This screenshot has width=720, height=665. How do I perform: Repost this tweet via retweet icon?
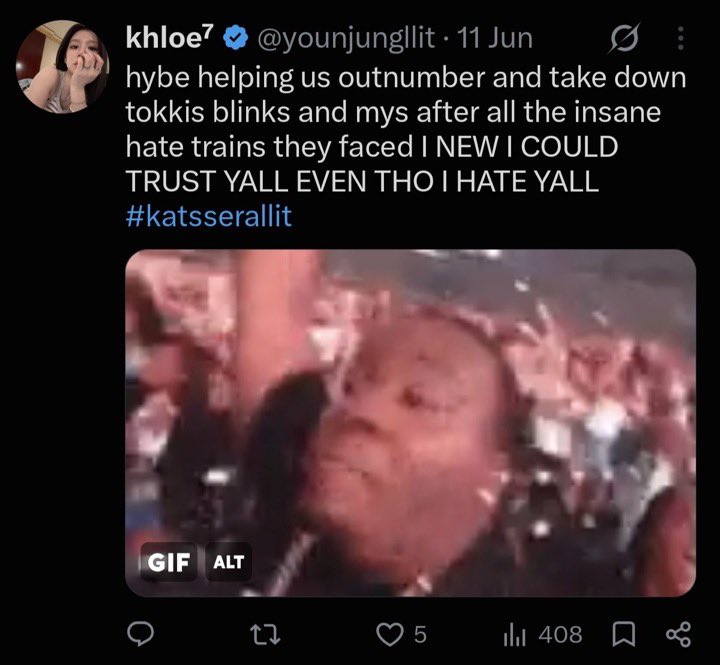pyautogui.click(x=268, y=635)
